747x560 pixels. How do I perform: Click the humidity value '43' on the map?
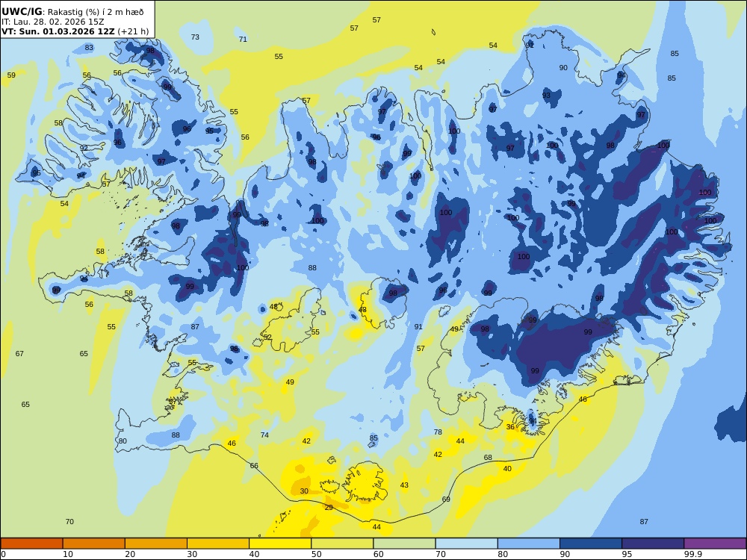[x=404, y=485]
